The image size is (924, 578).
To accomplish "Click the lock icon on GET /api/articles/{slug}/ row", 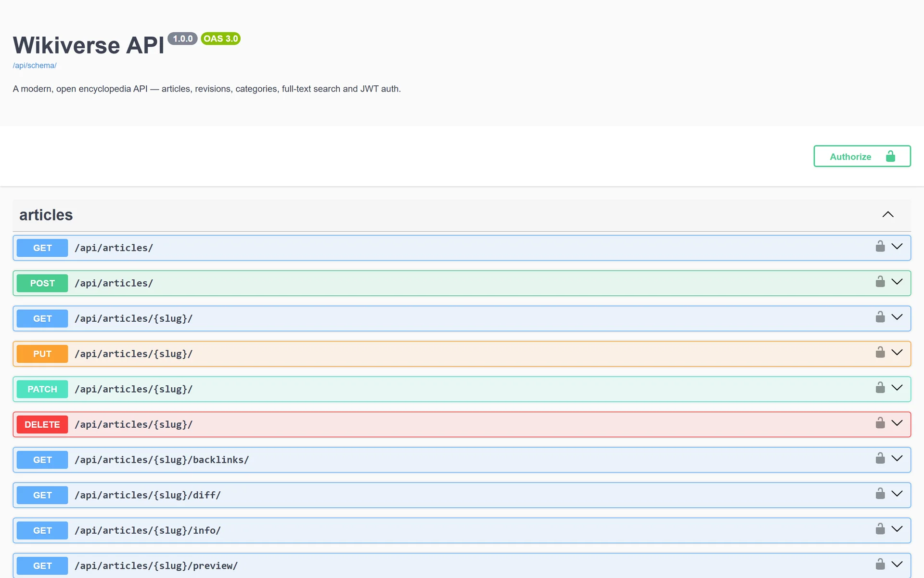I will tap(880, 317).
